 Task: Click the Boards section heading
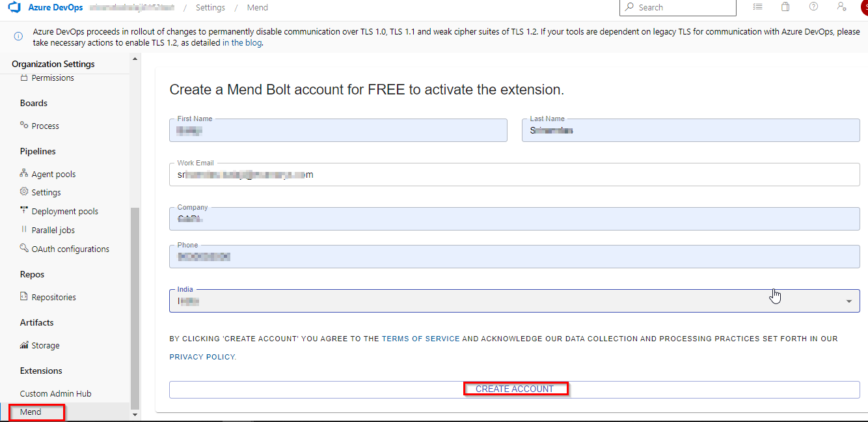point(34,103)
